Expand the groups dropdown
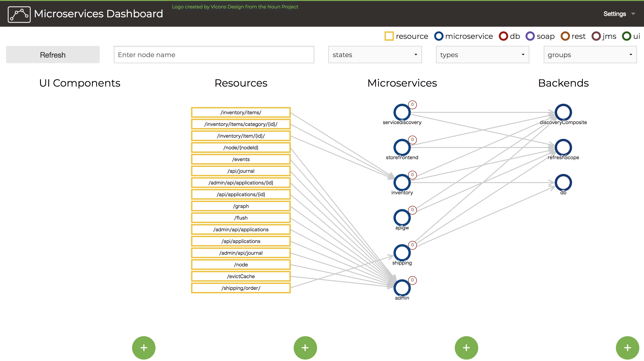Screen dimensions: 644x361 [x=590, y=55]
